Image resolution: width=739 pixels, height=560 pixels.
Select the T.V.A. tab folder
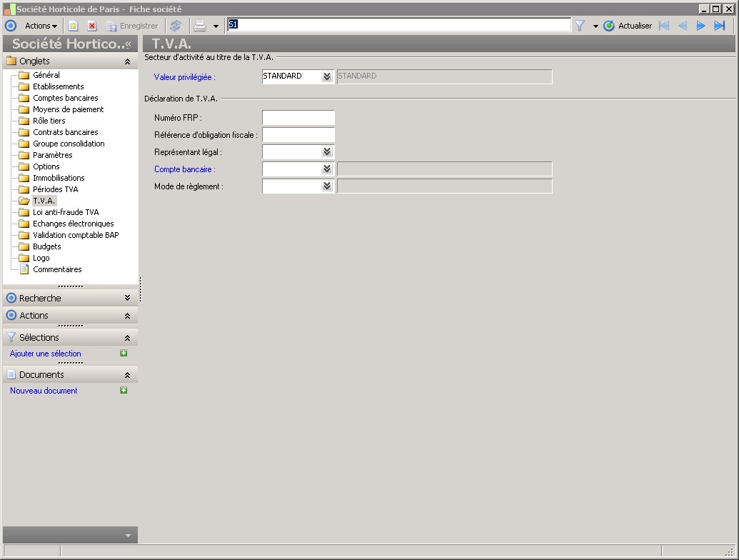coord(44,201)
